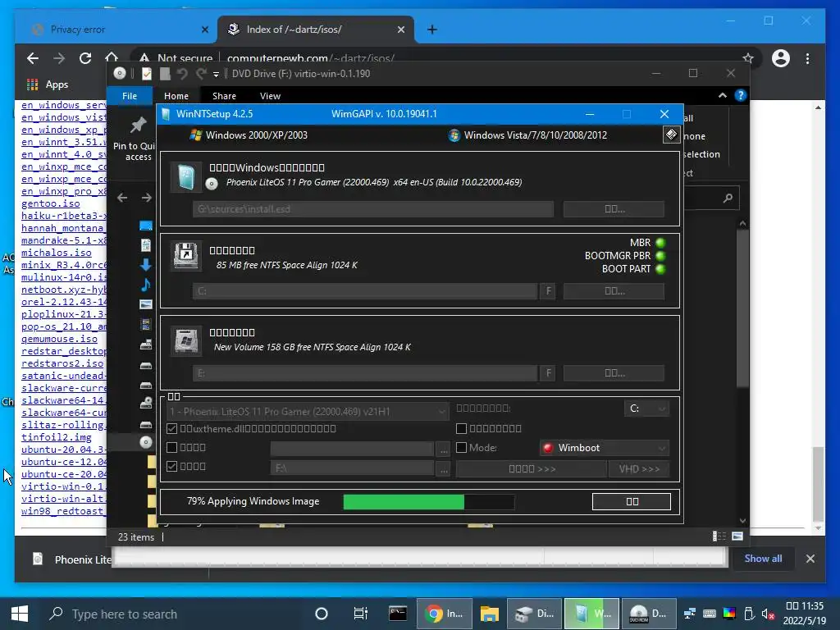Switch to the Privacy error Chrome tab
Image resolution: width=840 pixels, height=630 pixels.
click(118, 30)
